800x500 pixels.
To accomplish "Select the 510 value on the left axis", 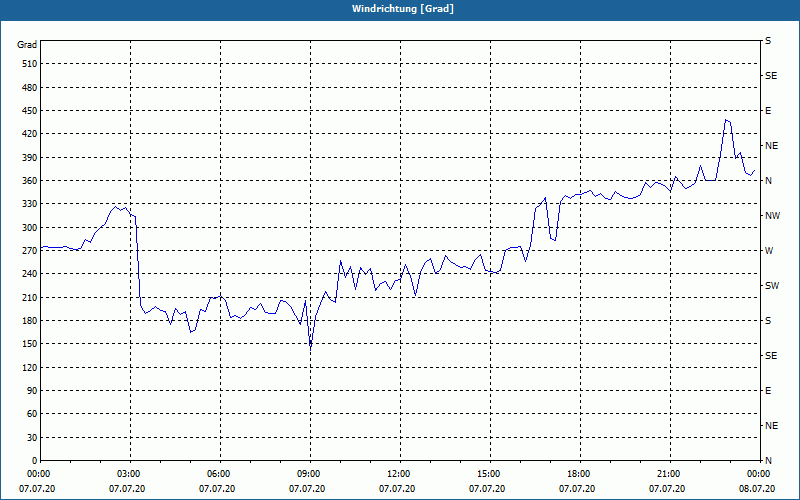I will tap(30, 64).
